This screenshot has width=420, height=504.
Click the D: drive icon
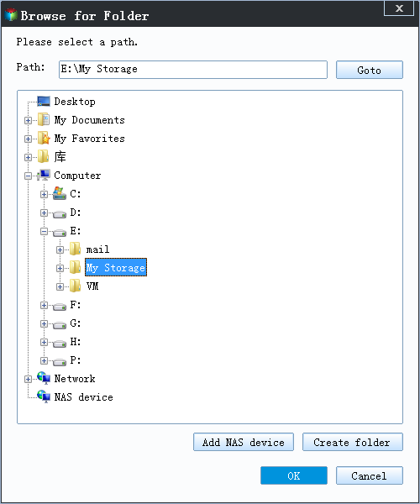pos(60,213)
